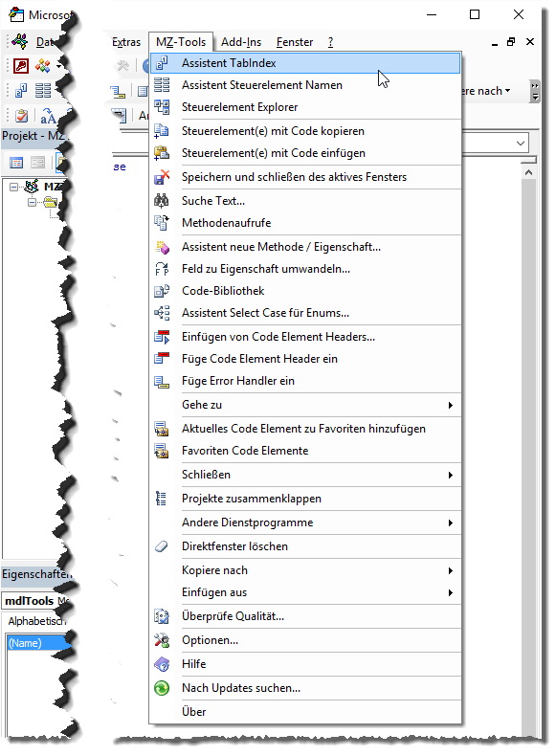Minimize the inner document window
The height and width of the screenshot is (756, 556).
tap(495, 43)
